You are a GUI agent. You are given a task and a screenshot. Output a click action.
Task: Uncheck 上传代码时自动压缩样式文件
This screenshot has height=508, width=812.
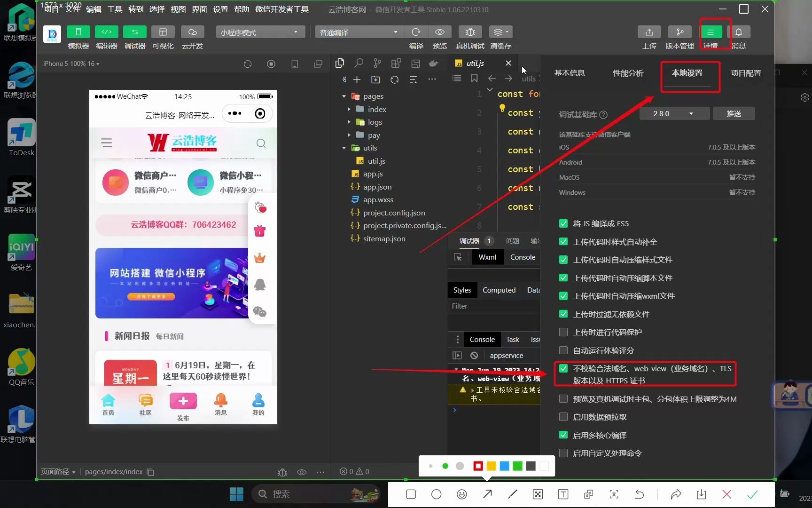click(563, 260)
